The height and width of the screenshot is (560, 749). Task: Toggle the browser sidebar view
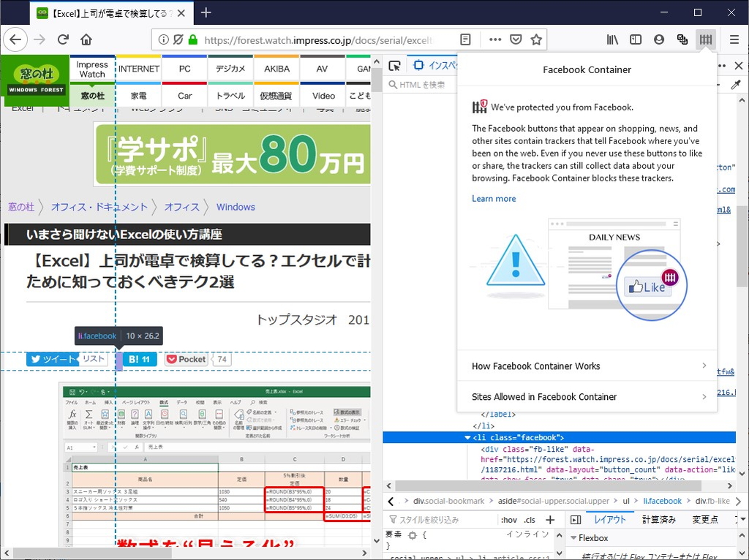coord(636,40)
